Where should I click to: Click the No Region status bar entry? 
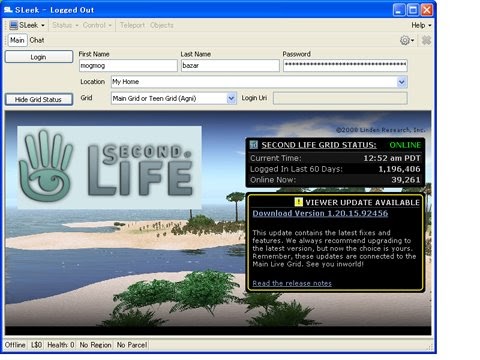coord(95,345)
